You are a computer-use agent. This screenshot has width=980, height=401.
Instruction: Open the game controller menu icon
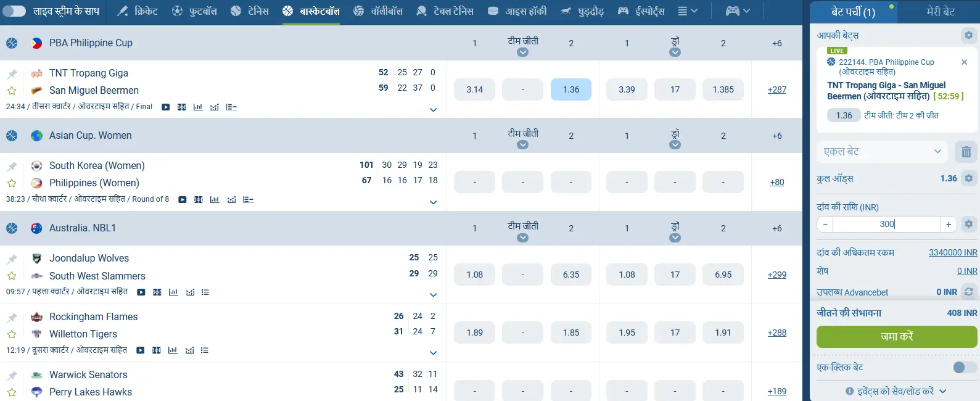click(x=737, y=11)
